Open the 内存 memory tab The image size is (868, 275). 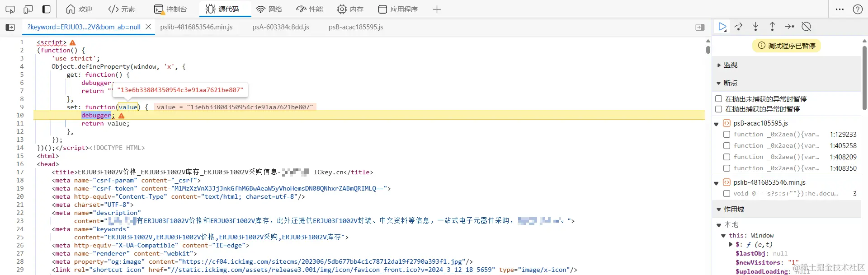coord(350,9)
